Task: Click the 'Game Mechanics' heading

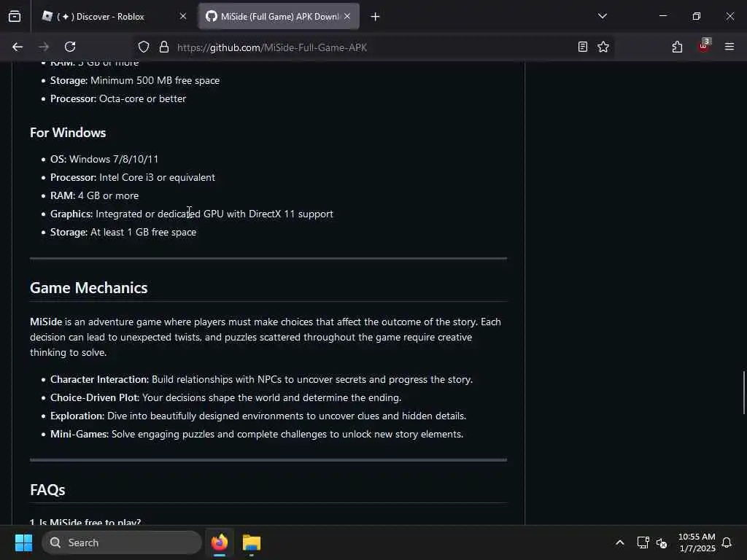Action: tap(88, 287)
